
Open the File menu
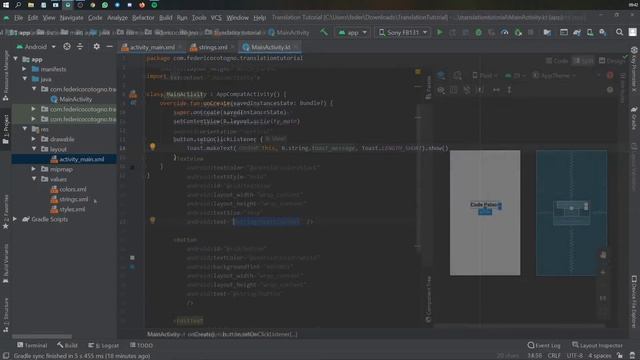click(19, 18)
